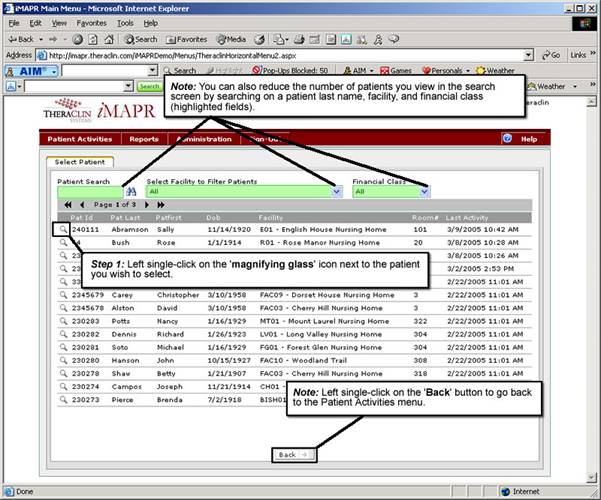
Task: Click the Help question mark icon
Action: [x=508, y=139]
